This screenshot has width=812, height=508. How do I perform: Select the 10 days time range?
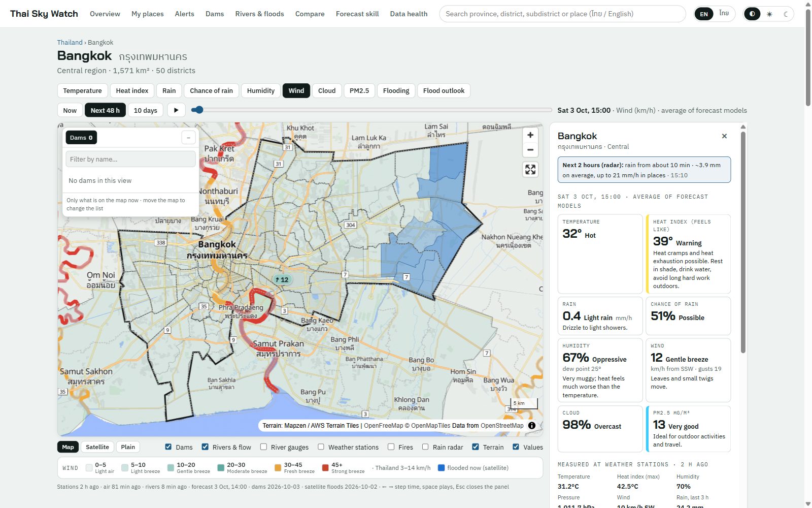(x=145, y=110)
